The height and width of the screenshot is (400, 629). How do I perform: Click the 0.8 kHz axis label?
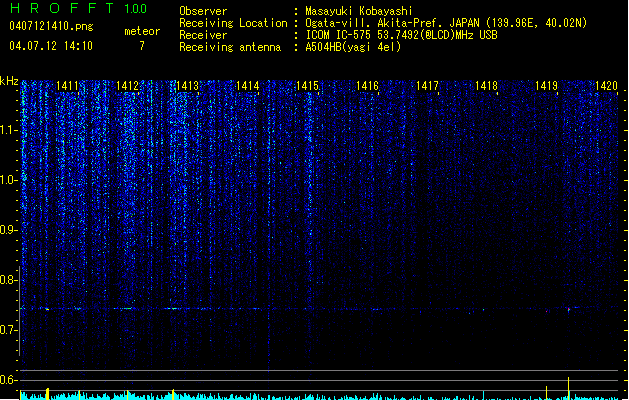pos(8,280)
